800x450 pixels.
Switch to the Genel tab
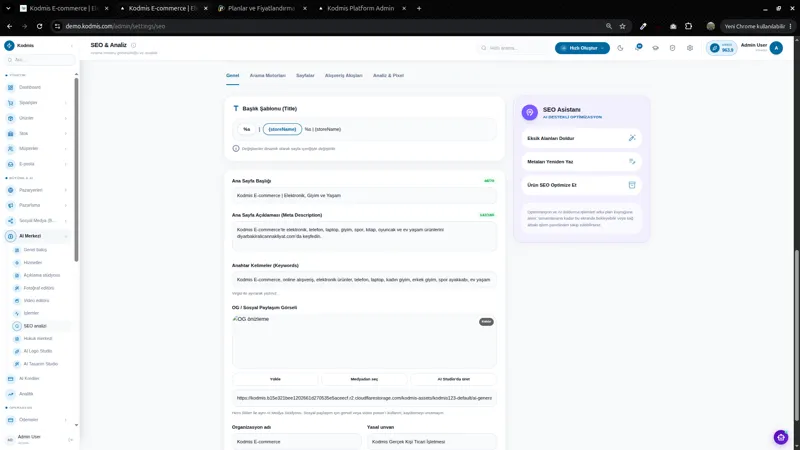click(x=232, y=76)
